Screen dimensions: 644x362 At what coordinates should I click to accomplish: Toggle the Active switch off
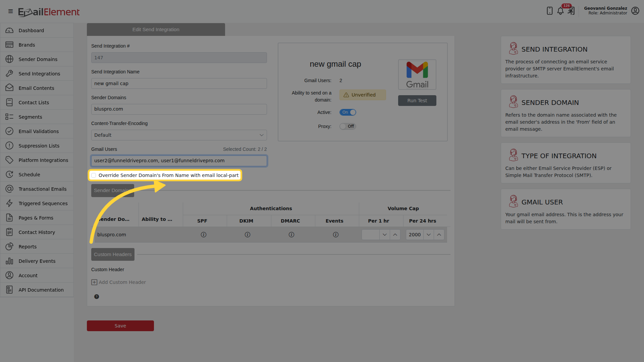[347, 112]
